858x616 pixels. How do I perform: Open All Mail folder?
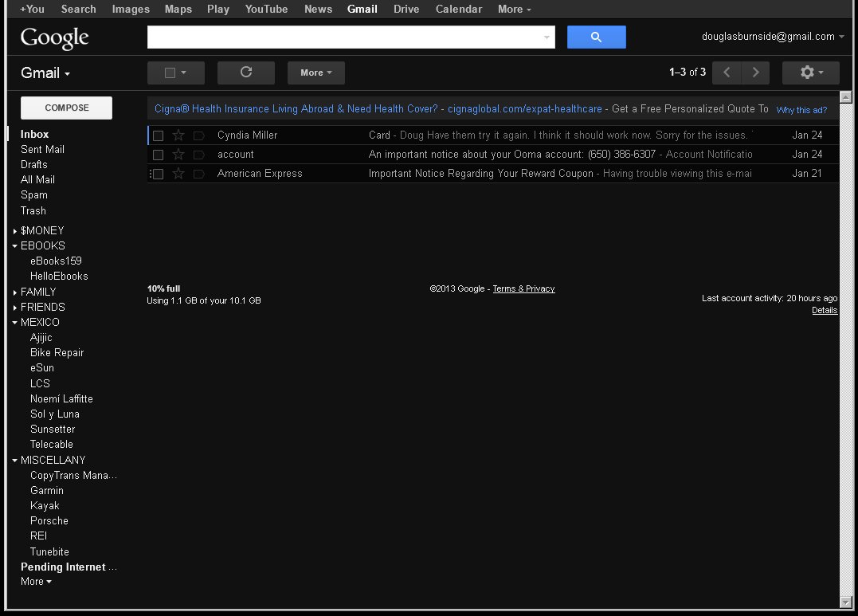(37, 179)
